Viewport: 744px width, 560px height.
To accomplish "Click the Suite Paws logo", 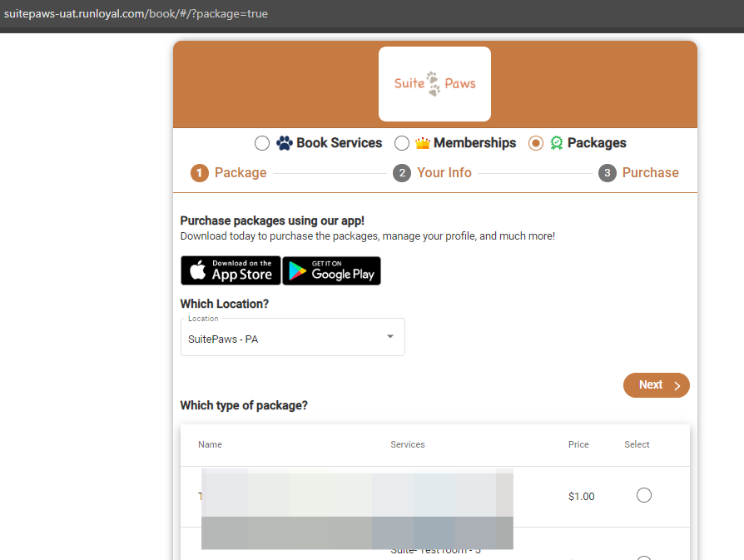I will click(x=434, y=84).
